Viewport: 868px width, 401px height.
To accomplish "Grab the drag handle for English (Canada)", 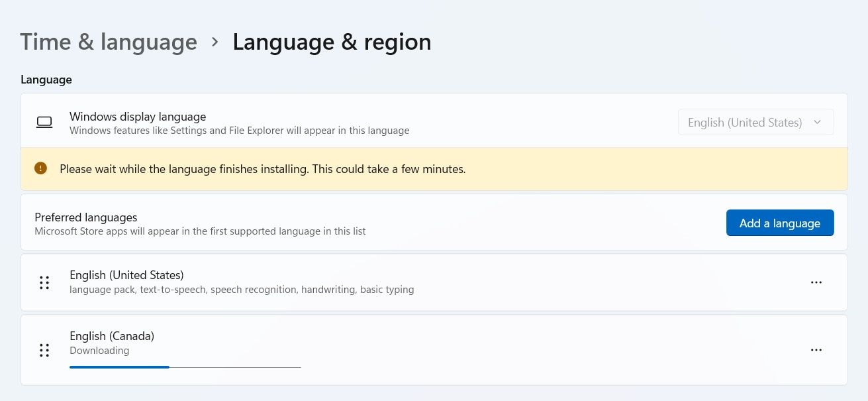I will pyautogui.click(x=44, y=350).
